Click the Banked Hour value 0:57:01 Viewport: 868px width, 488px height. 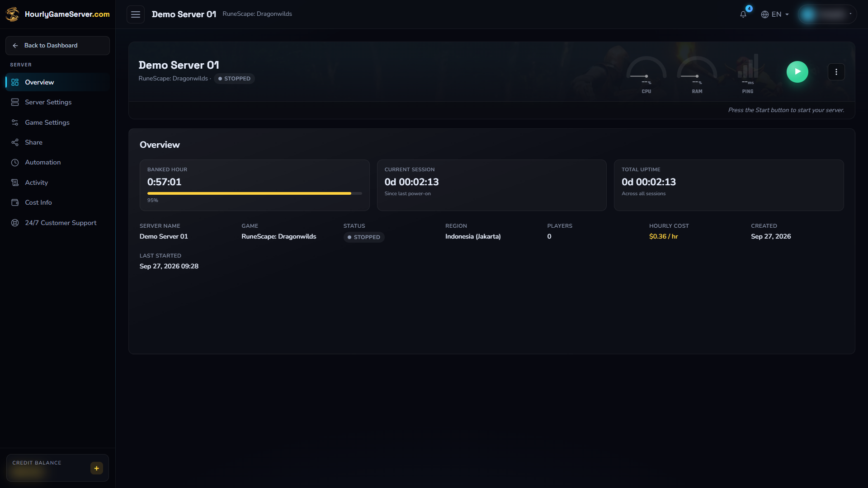(x=164, y=182)
